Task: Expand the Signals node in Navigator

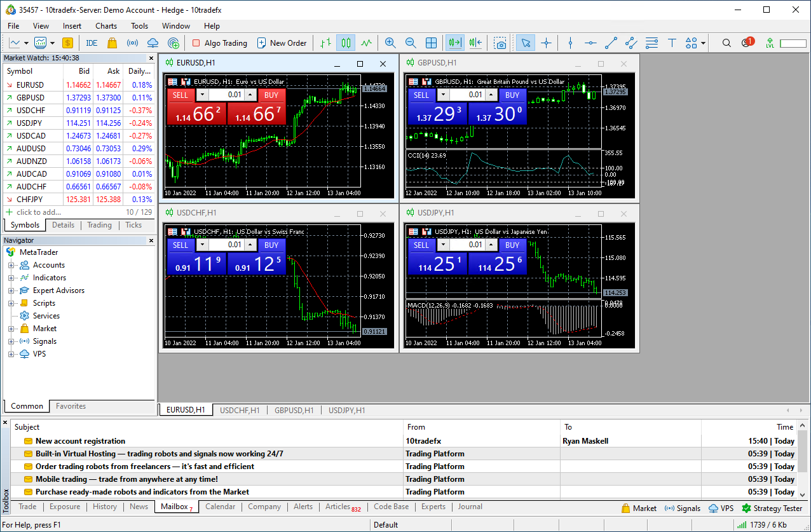Action: (11, 341)
